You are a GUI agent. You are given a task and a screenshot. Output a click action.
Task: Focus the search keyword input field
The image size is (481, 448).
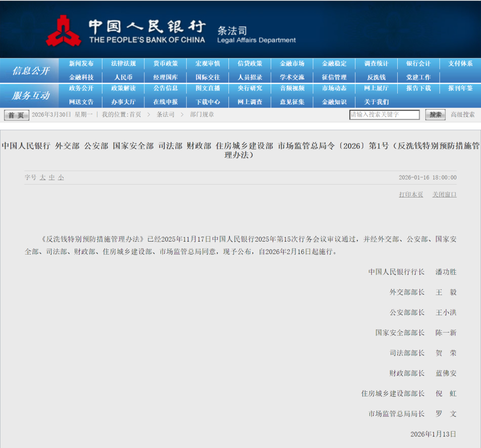(384, 115)
